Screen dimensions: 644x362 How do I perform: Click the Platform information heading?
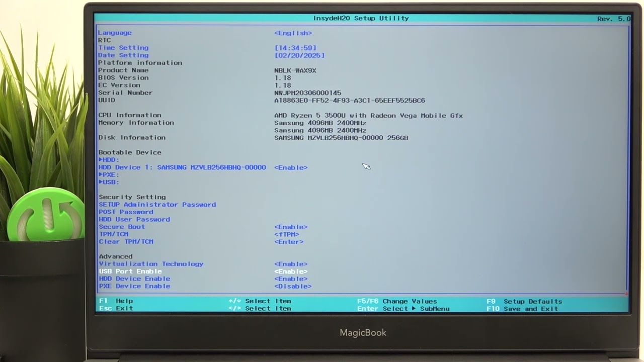tap(140, 63)
